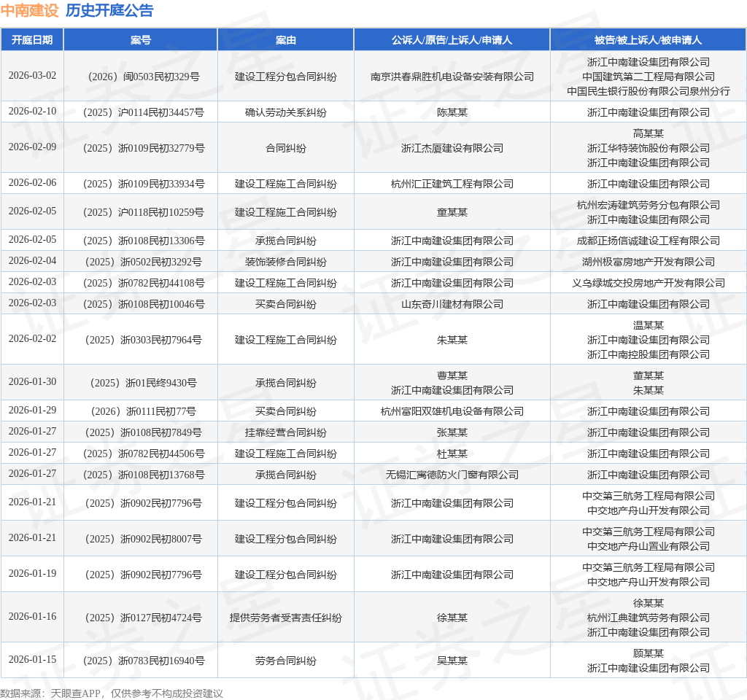The width and height of the screenshot is (747, 700).
Task: Select the 被告/被上诉人/被申请人 column header
Action: tap(648, 40)
